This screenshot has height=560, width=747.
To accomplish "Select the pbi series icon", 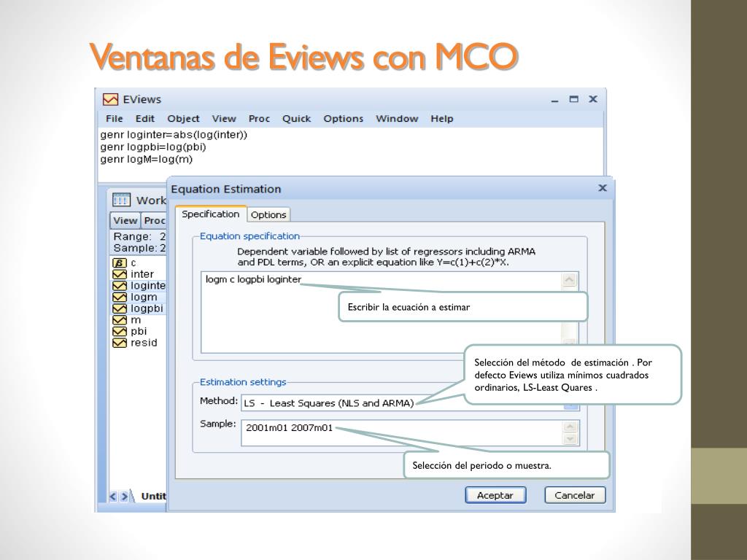I will tap(119, 332).
